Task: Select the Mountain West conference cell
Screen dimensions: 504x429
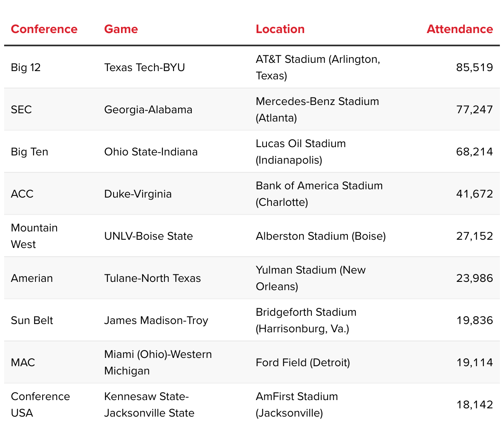Action: tap(34, 236)
